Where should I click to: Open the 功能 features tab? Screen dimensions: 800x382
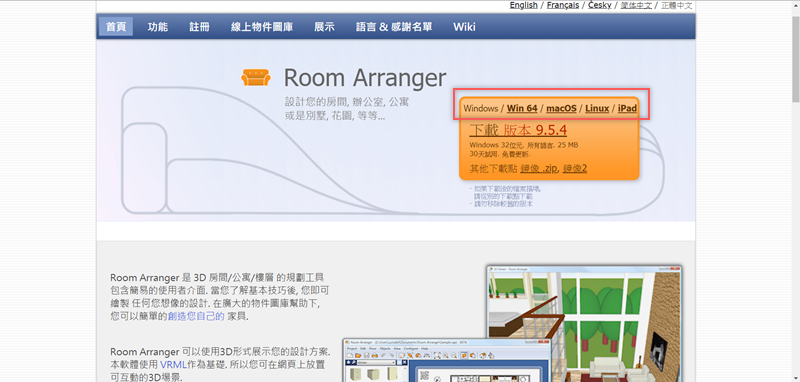(158, 27)
